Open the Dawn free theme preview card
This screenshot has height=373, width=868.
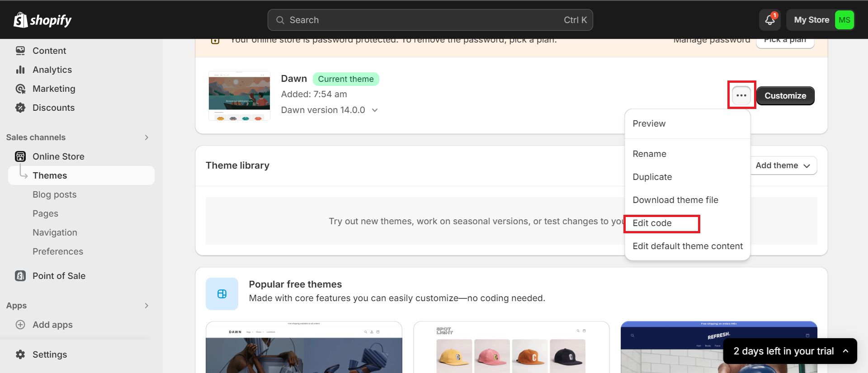point(304,347)
